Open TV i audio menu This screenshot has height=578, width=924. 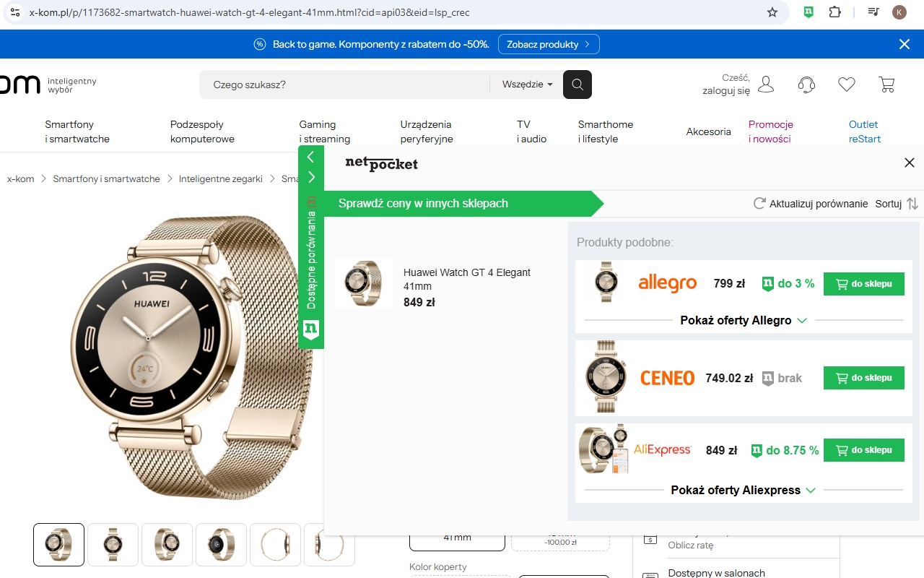point(532,131)
